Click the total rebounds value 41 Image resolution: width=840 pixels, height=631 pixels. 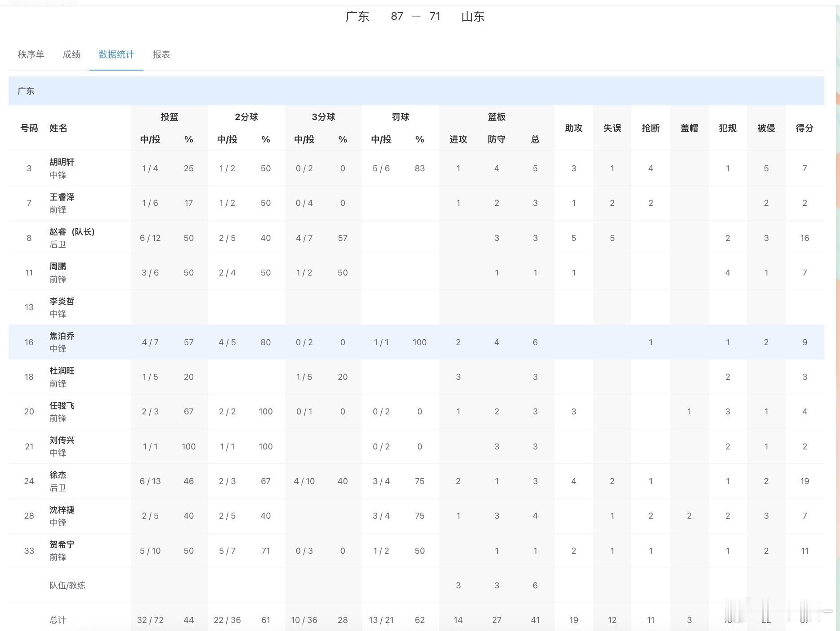click(x=535, y=620)
